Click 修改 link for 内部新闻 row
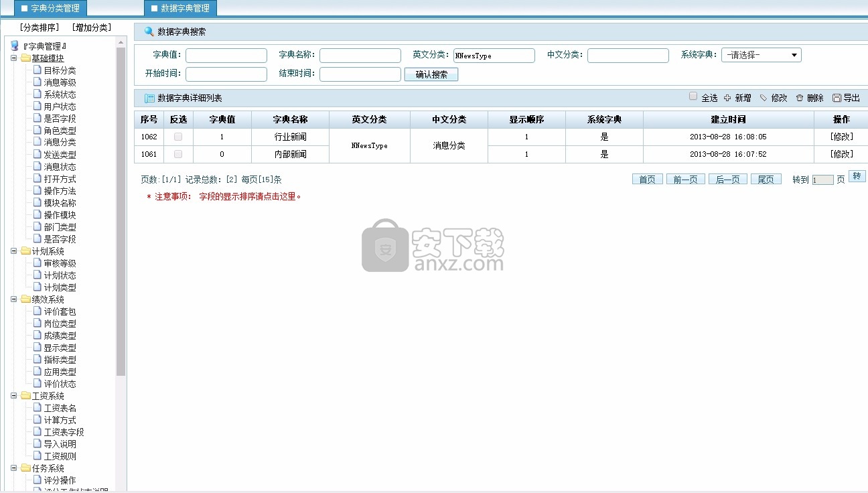Image resolution: width=868 pixels, height=493 pixels. pos(841,154)
